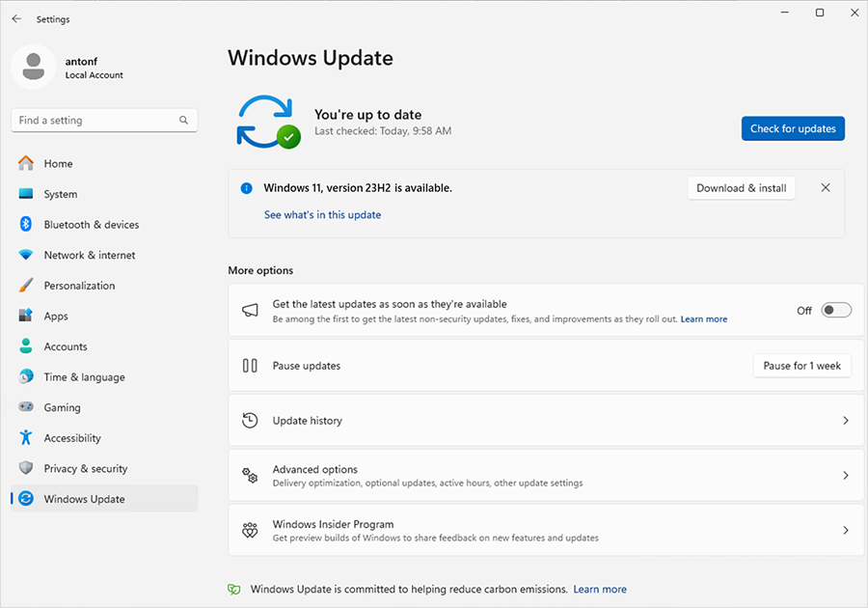Click the search magnifier in Find a setting
Image resolution: width=868 pixels, height=608 pixels.
[183, 120]
